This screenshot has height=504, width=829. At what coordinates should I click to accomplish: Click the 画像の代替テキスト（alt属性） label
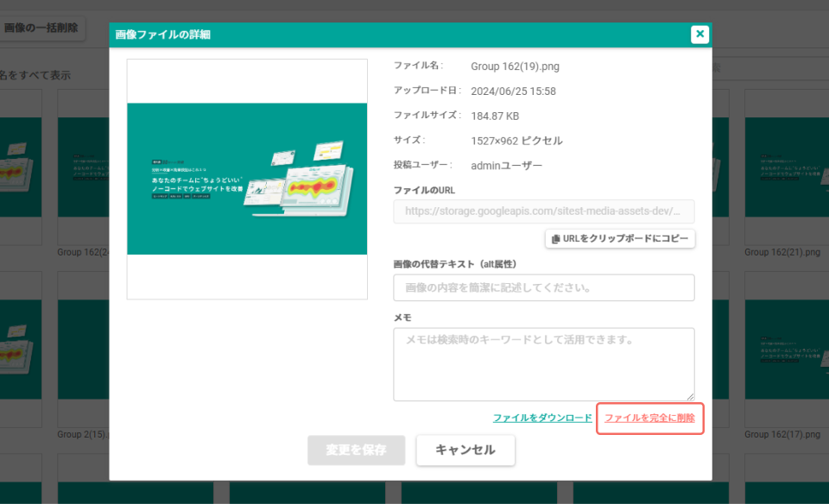(x=455, y=264)
